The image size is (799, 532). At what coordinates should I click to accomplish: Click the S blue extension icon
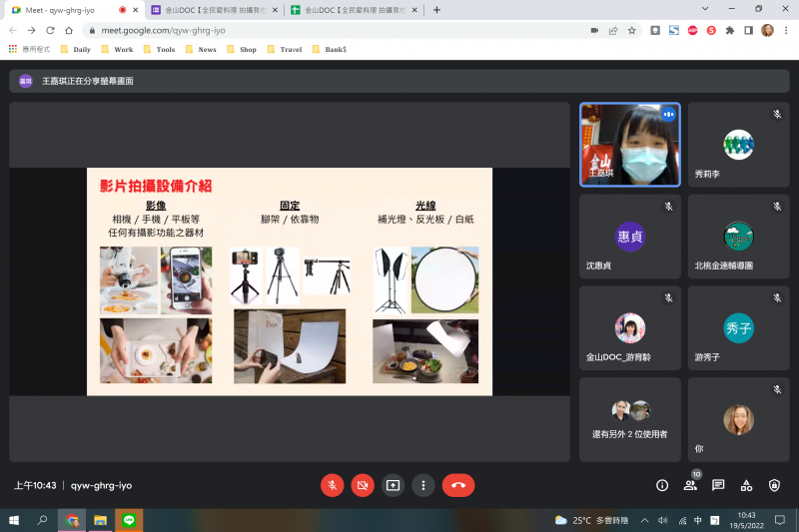click(x=673, y=31)
